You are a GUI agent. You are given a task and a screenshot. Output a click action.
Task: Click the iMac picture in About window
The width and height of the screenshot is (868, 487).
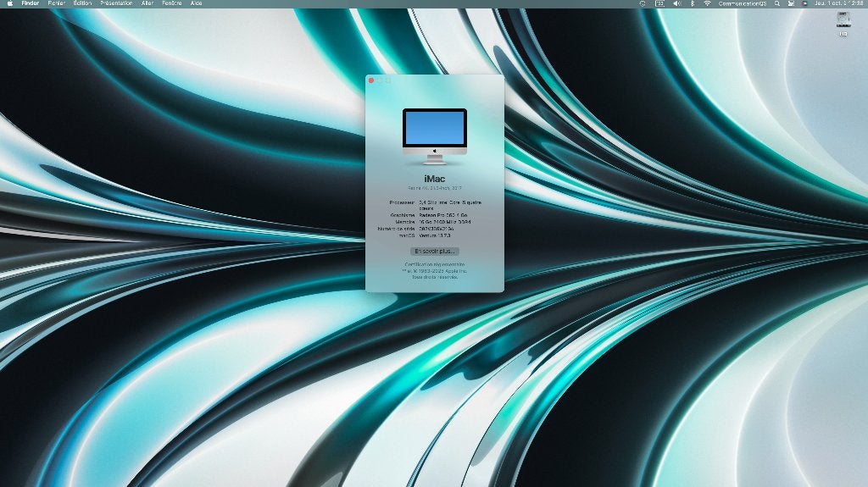435,136
